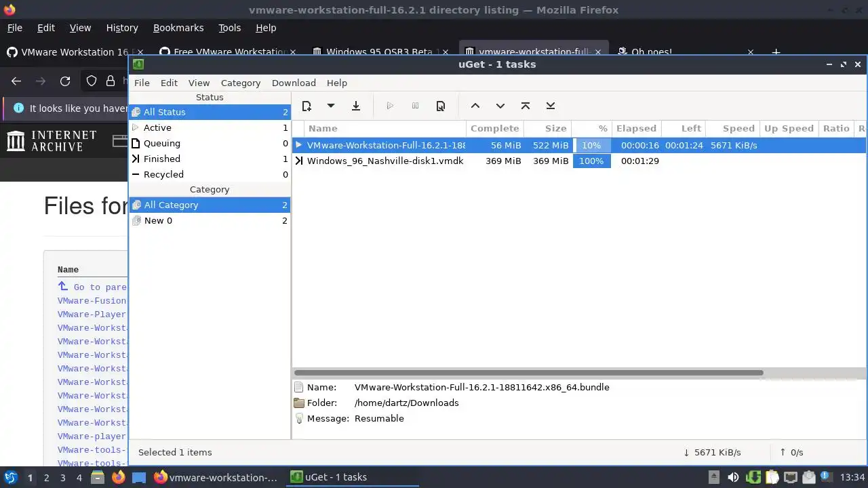Click the pause toolbar icon in uGet
Viewport: 868px width, 488px height.
pyautogui.click(x=415, y=106)
